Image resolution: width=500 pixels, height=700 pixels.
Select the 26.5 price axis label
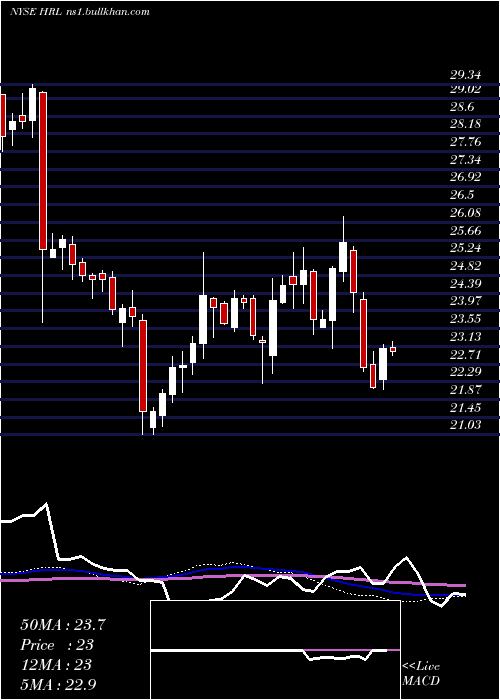(462, 195)
